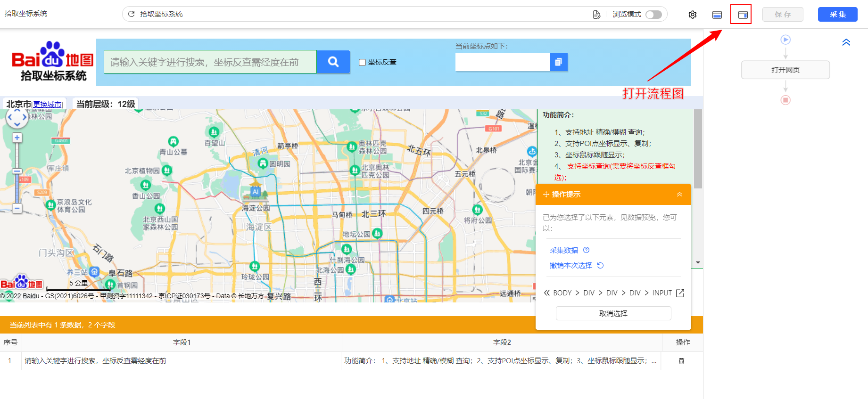Click the 奥林匹克森林公园 marker

coord(352,147)
